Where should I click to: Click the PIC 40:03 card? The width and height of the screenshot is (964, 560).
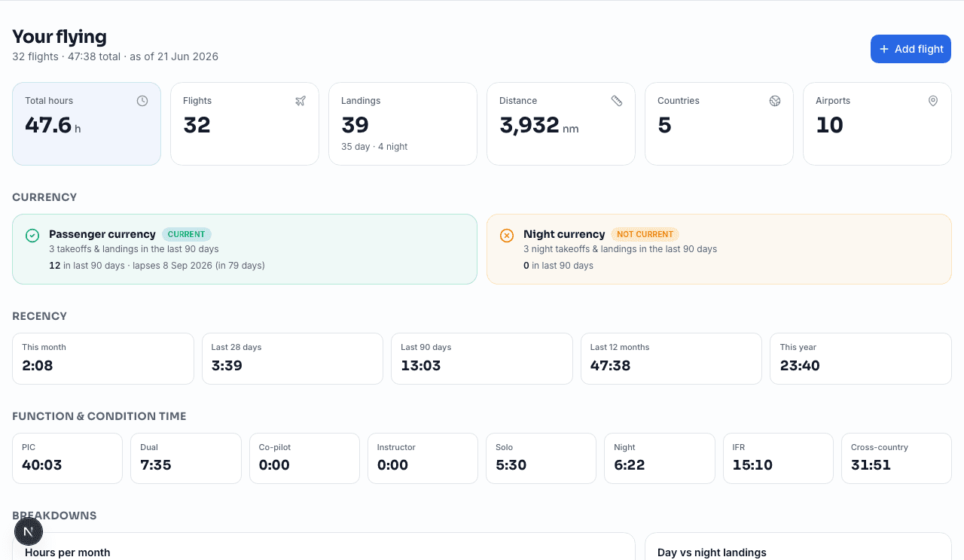pos(67,458)
